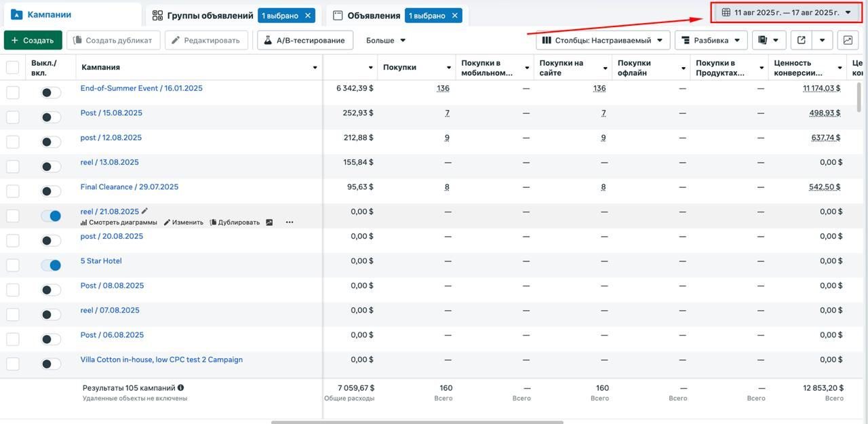The image size is (868, 424).
Task: Open the reports icon dropdown in the toolbar
Action: click(x=769, y=40)
